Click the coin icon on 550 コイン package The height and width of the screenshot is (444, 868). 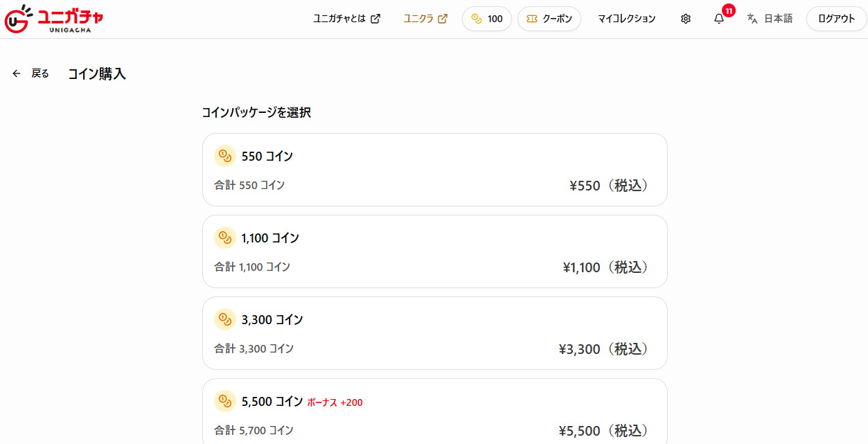coord(225,157)
